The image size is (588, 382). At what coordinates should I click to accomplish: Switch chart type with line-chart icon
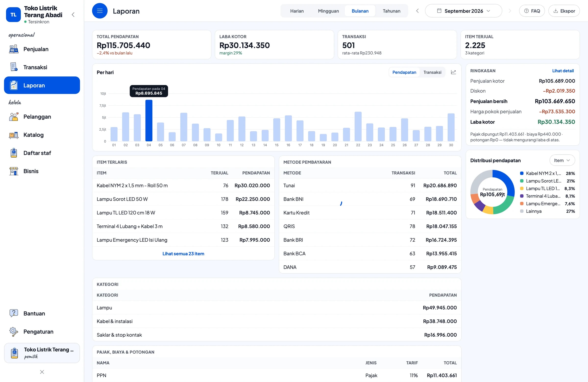tap(453, 72)
